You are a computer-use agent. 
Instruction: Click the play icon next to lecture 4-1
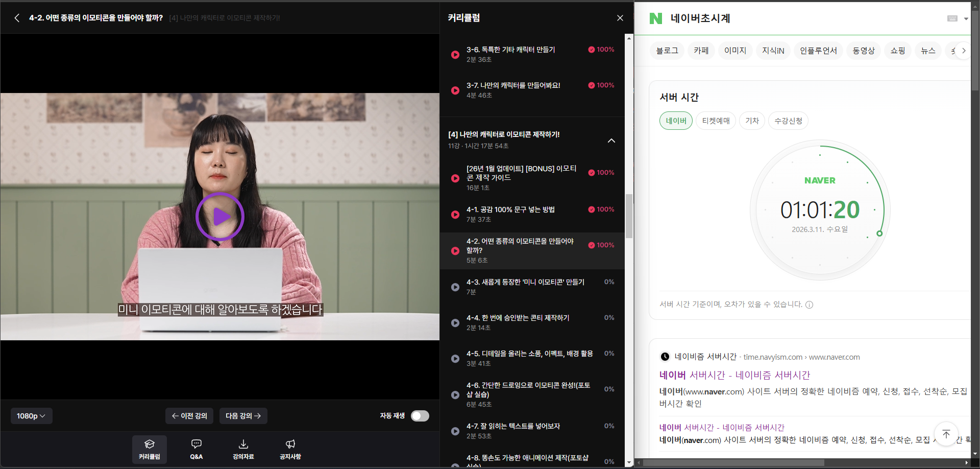pyautogui.click(x=455, y=215)
